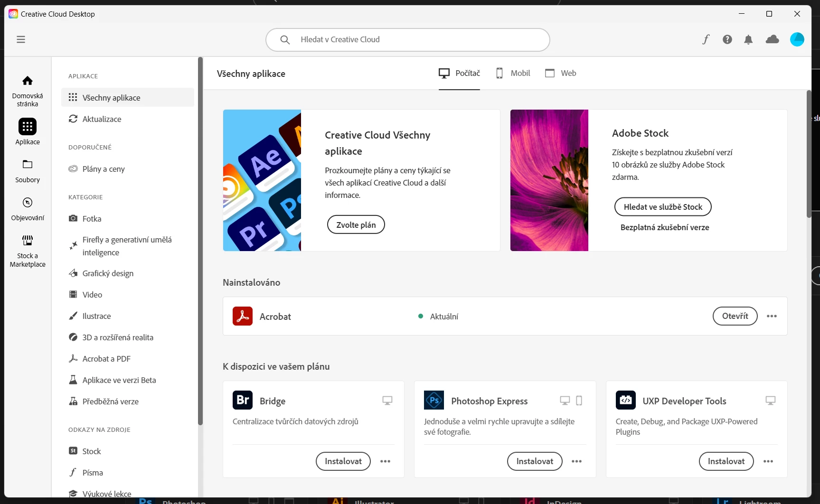Click the main content vertical scrollbar
This screenshot has height=504, width=820.
pyautogui.click(x=809, y=154)
